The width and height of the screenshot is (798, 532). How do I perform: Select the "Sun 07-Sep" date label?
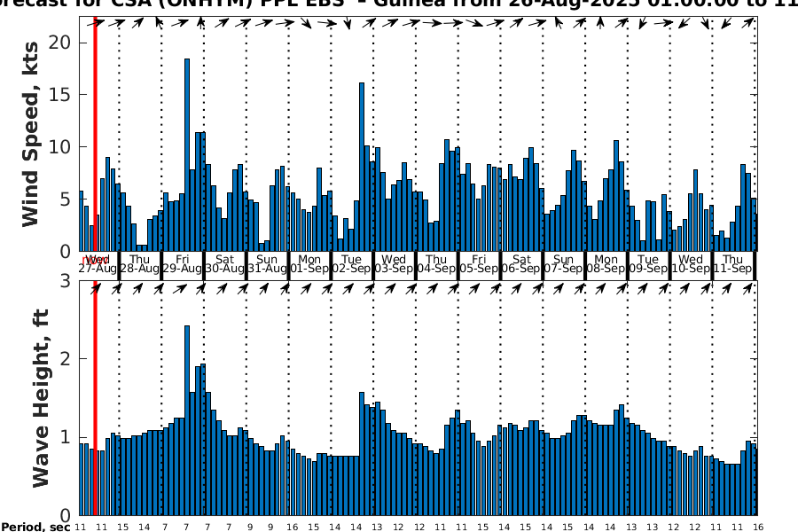563,264
